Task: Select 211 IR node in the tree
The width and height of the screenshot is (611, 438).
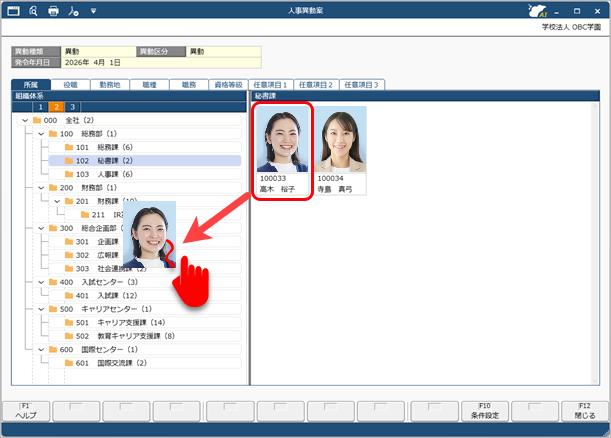Action: point(153,215)
